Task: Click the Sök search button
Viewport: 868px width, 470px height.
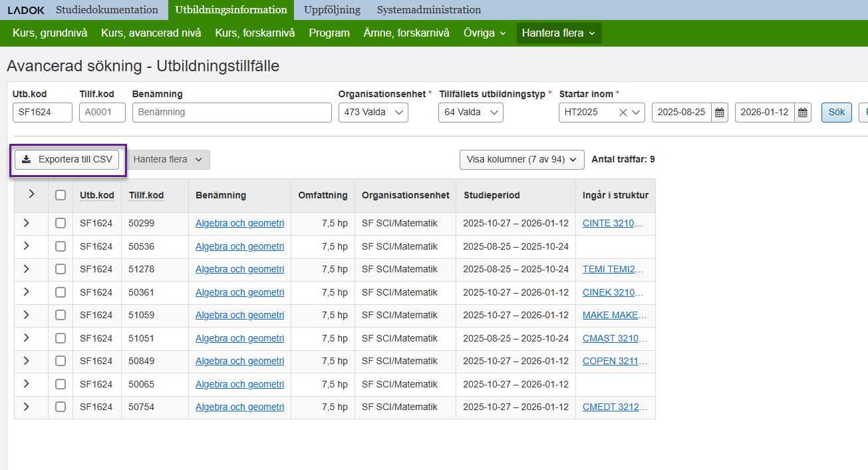Action: (x=836, y=113)
